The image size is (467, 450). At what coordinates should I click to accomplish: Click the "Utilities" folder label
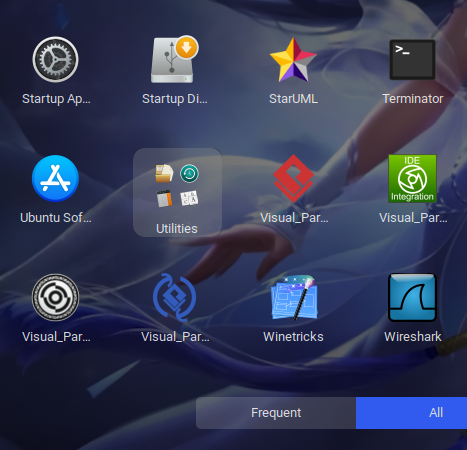177,229
